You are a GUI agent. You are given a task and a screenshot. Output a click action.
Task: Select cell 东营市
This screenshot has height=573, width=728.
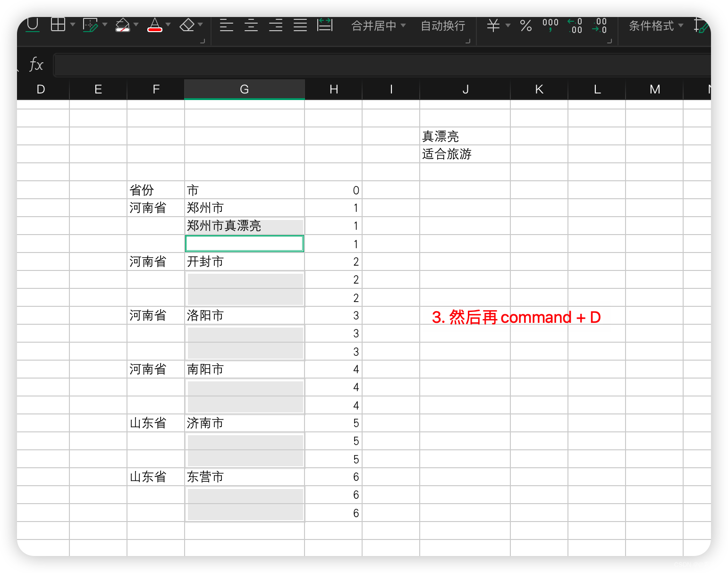(x=245, y=477)
